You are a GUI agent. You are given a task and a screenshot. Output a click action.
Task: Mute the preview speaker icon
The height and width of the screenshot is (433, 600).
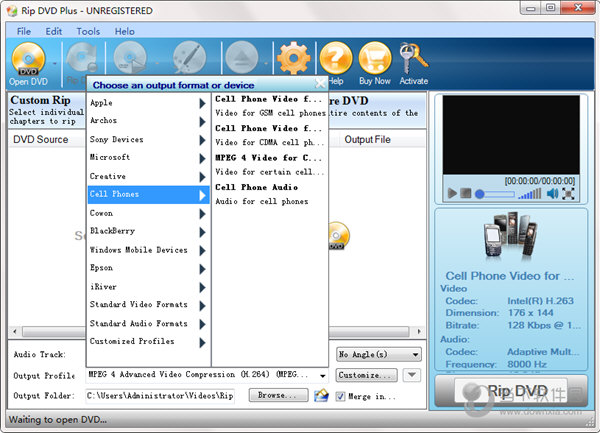[552, 194]
